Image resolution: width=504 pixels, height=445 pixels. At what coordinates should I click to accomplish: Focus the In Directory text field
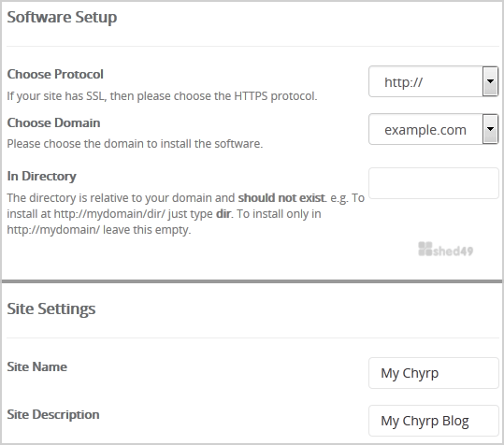(434, 183)
